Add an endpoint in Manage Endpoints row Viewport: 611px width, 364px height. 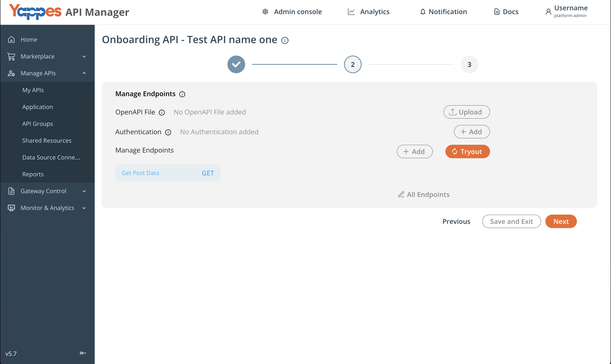(x=414, y=151)
